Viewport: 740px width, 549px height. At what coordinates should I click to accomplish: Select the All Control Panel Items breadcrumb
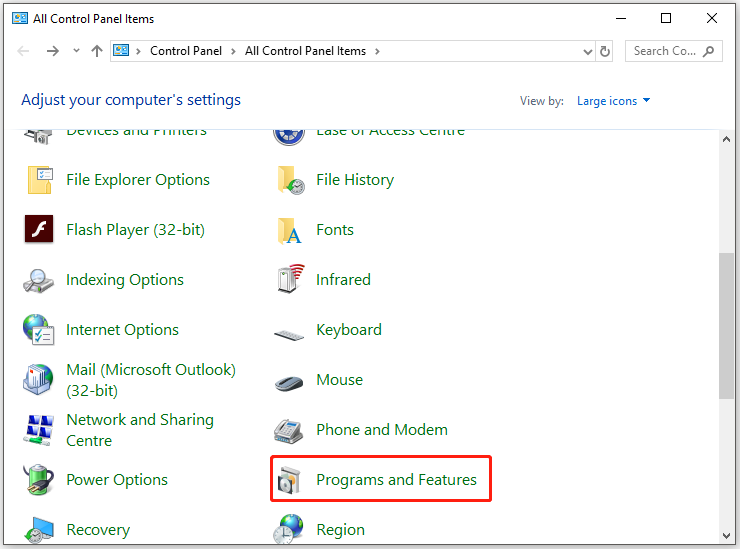tap(305, 51)
